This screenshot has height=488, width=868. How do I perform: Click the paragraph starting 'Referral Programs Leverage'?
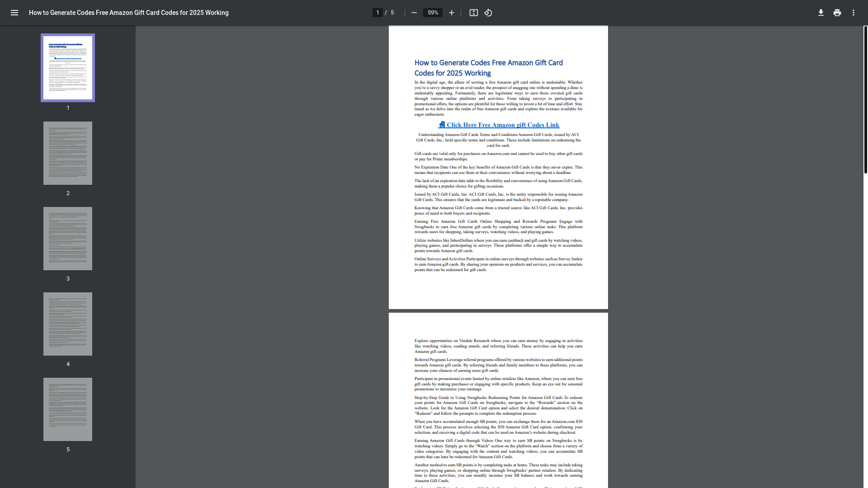[499, 365]
